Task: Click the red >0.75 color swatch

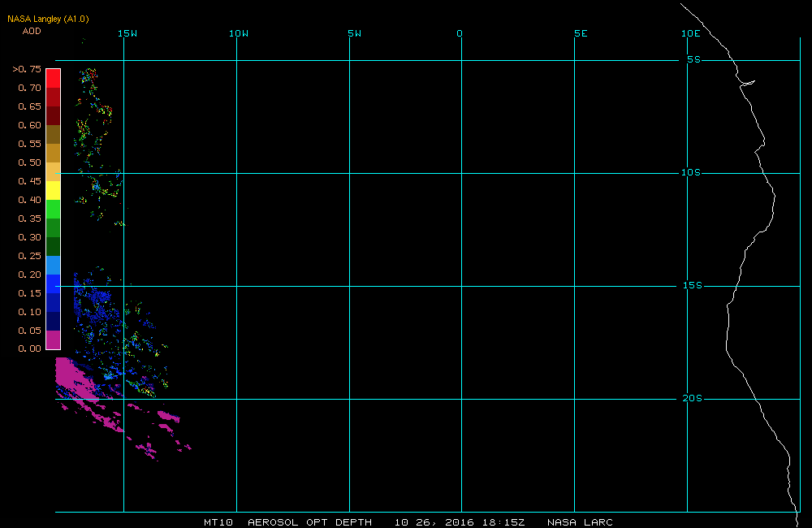Action: (x=54, y=78)
